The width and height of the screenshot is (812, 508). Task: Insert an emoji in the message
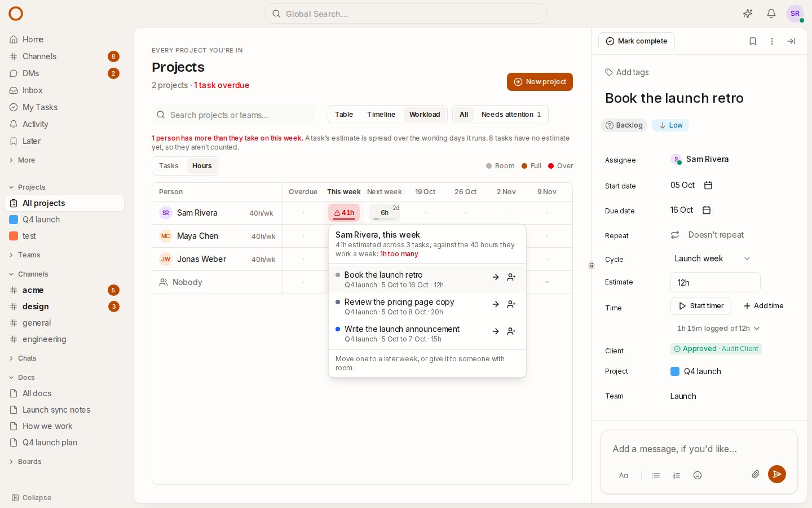(x=698, y=475)
